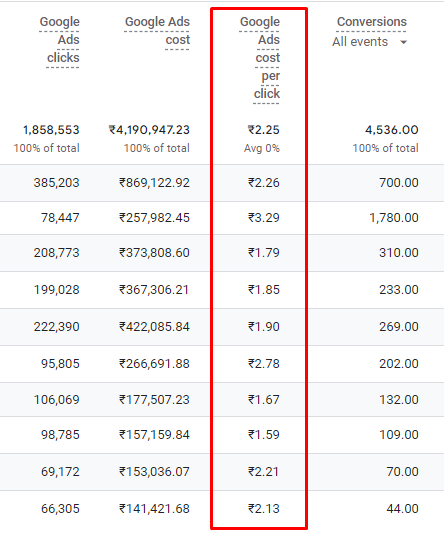Viewport: 444px width, 544px height.
Task: Click cost cell ₹141,421.68
Action: 154,509
